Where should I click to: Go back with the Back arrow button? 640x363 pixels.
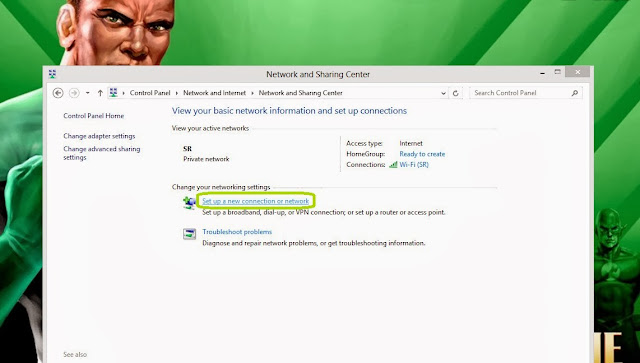tap(58, 93)
